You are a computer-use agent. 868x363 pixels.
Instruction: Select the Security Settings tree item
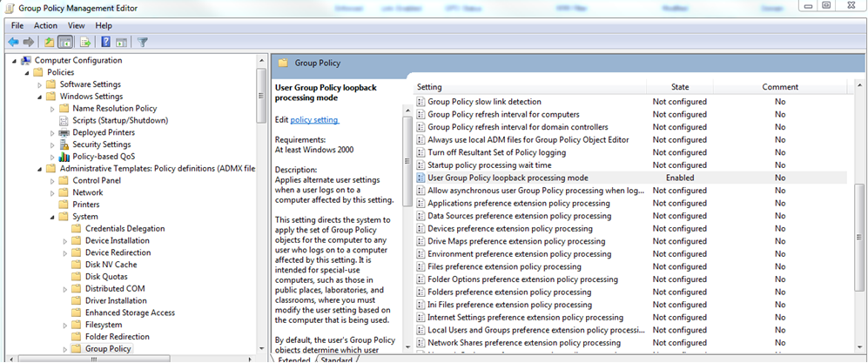coord(101,145)
